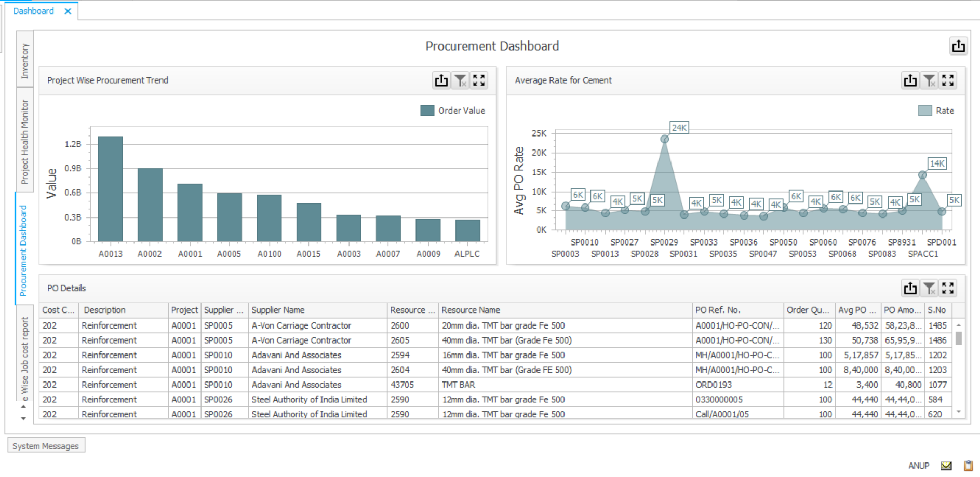Viewport: 980px width, 477px height.
Task: Export the Project Wise Procurement Trend chart
Action: tap(441, 80)
